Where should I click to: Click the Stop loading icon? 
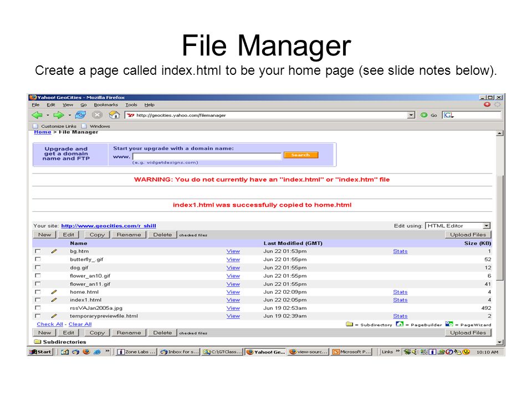(x=97, y=115)
